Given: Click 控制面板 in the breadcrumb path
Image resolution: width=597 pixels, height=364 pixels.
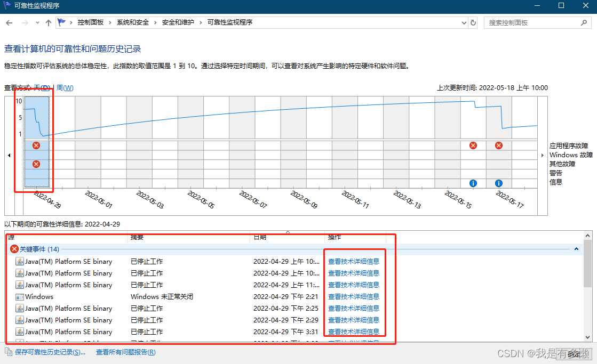Looking at the screenshot, I should (x=90, y=22).
